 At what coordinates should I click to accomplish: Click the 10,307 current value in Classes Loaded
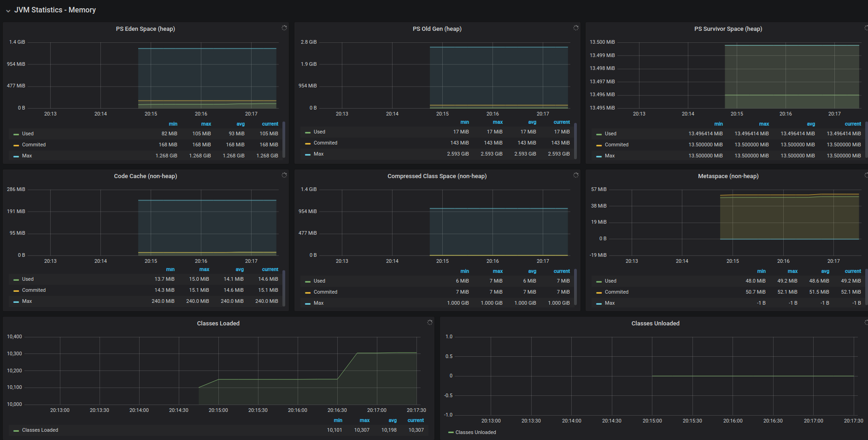click(x=416, y=430)
